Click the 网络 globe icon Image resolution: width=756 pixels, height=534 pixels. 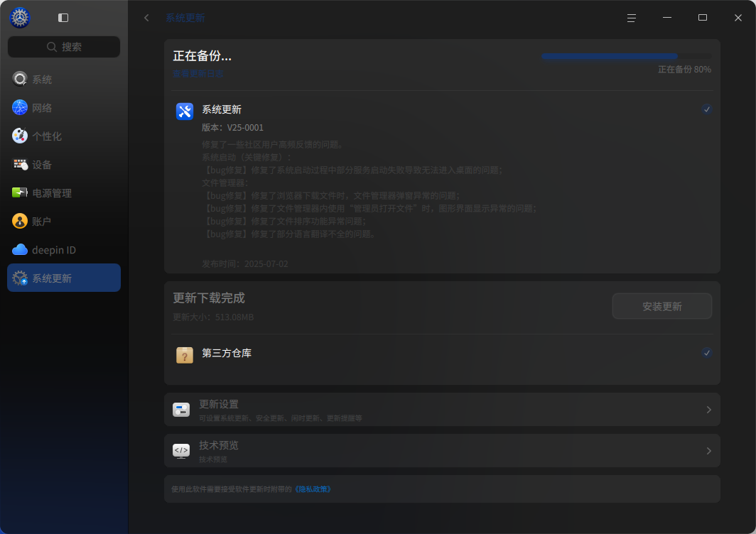[x=20, y=107]
